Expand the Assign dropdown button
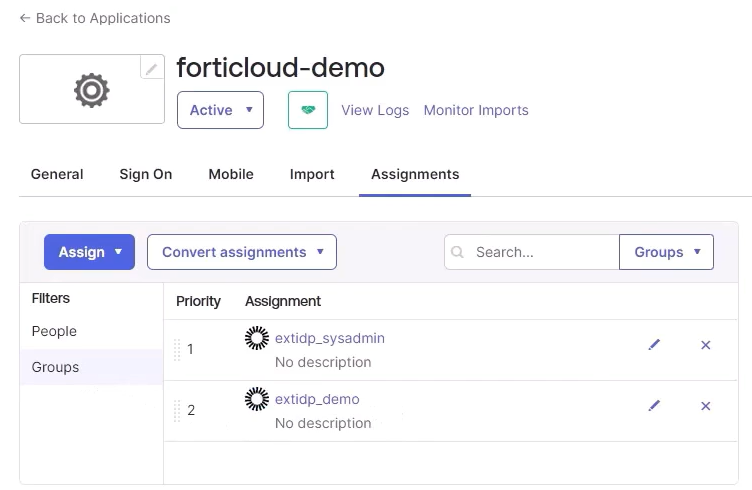This screenshot has width=752, height=490. click(90, 252)
